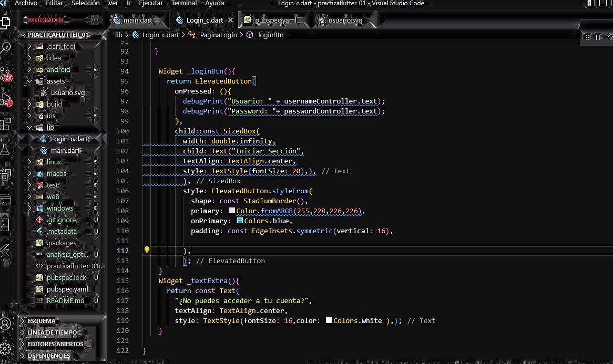Click the Login_c.dart breadcrumb
The image size is (613, 364).
[x=160, y=35]
